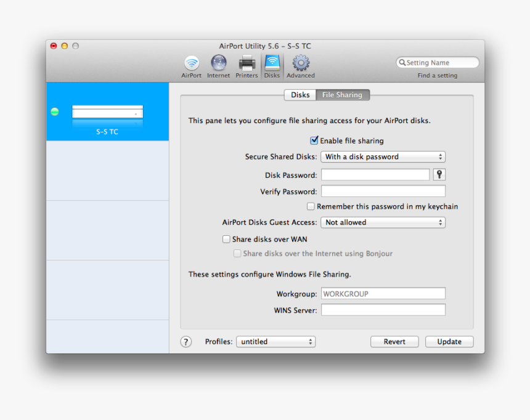Focus the Verify Password field
Screen dimensions: 530x420
pyautogui.click(x=383, y=191)
